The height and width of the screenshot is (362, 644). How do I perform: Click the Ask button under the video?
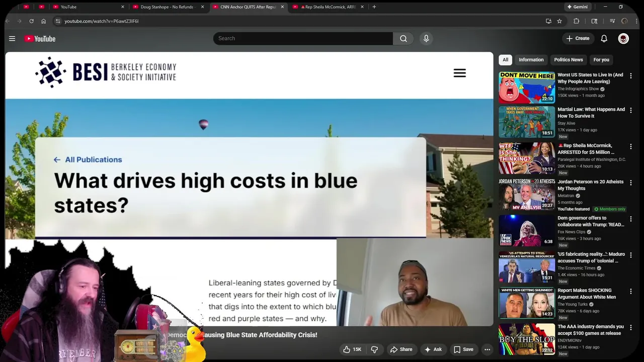[x=433, y=349]
